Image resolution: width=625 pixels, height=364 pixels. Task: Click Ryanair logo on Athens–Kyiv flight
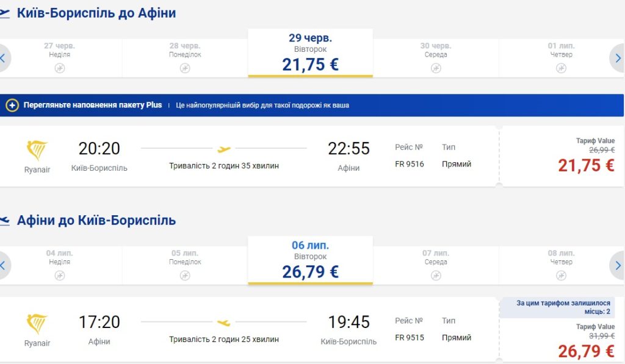pos(37,324)
